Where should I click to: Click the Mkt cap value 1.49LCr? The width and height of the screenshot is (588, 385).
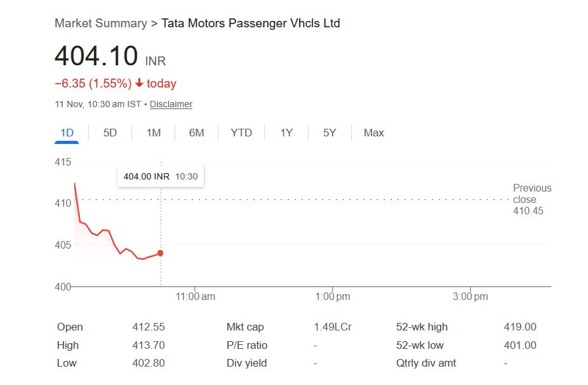click(332, 327)
